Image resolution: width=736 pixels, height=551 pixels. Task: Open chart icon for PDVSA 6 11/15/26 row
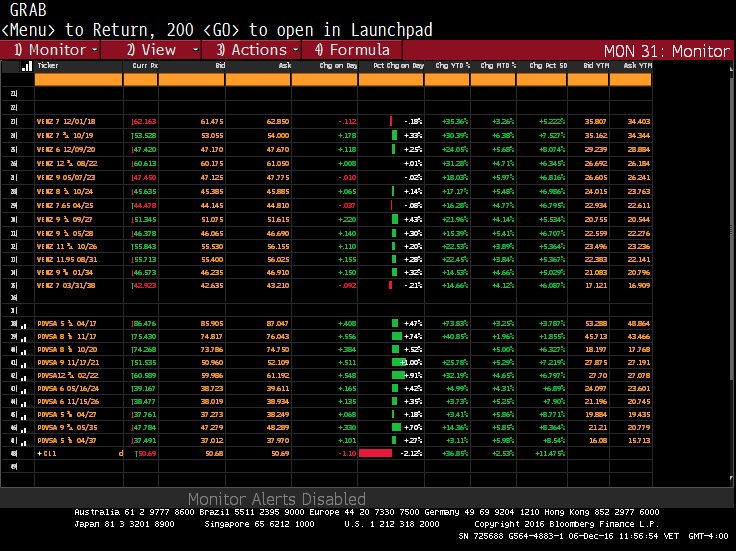pos(24,403)
